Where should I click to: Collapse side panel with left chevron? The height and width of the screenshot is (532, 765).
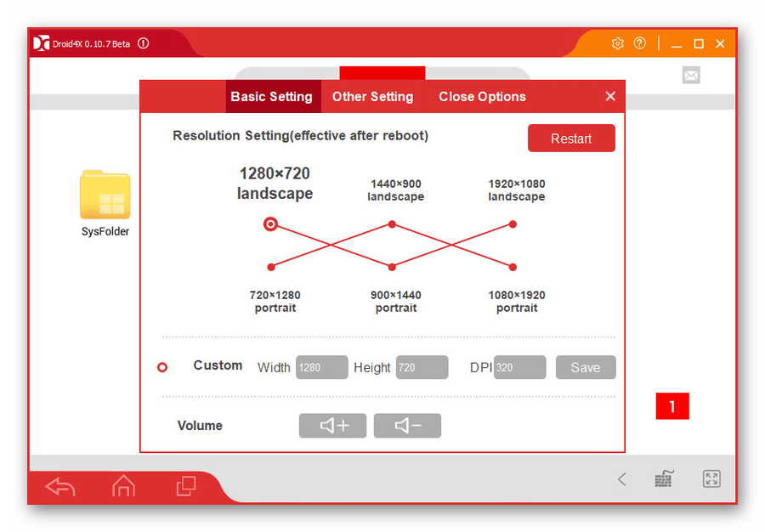621,479
